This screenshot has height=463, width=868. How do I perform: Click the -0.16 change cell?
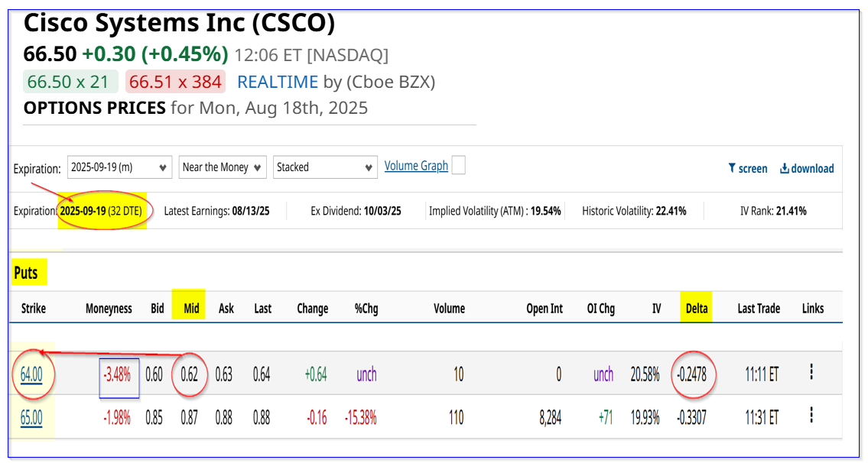coord(317,418)
